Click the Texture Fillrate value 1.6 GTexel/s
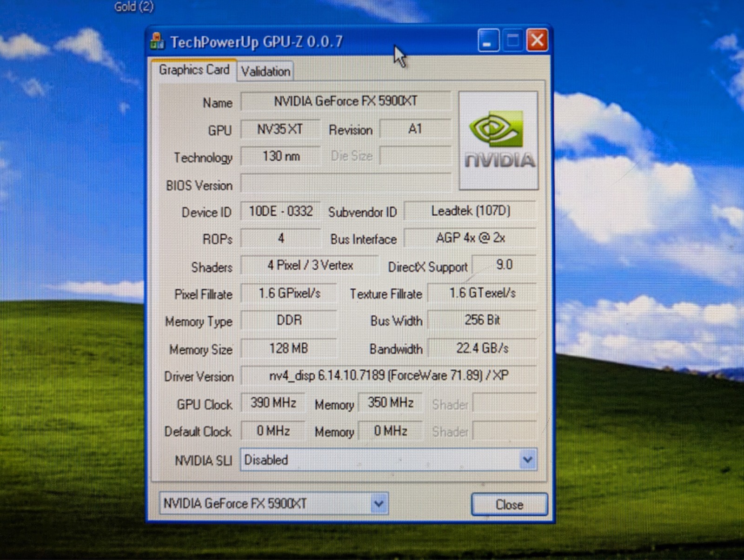The width and height of the screenshot is (744, 560). pyautogui.click(x=482, y=293)
